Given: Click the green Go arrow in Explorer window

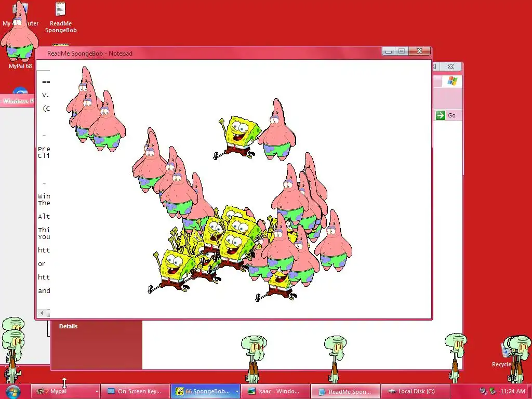Looking at the screenshot, I should pos(441,115).
